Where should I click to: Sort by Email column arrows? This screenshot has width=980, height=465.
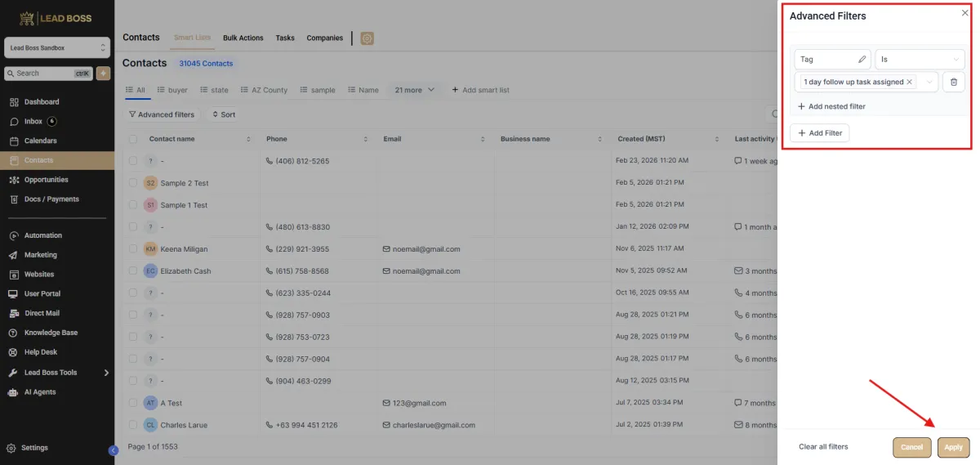483,139
